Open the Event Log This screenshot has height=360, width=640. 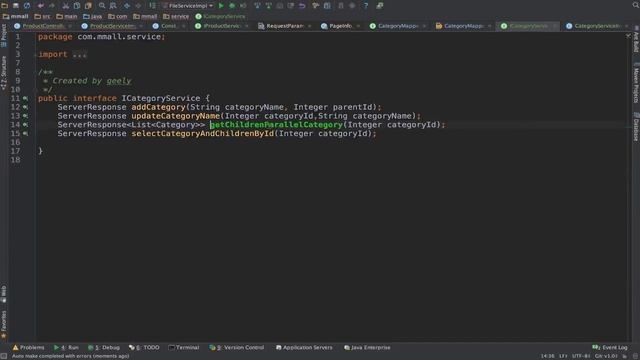click(x=610, y=347)
